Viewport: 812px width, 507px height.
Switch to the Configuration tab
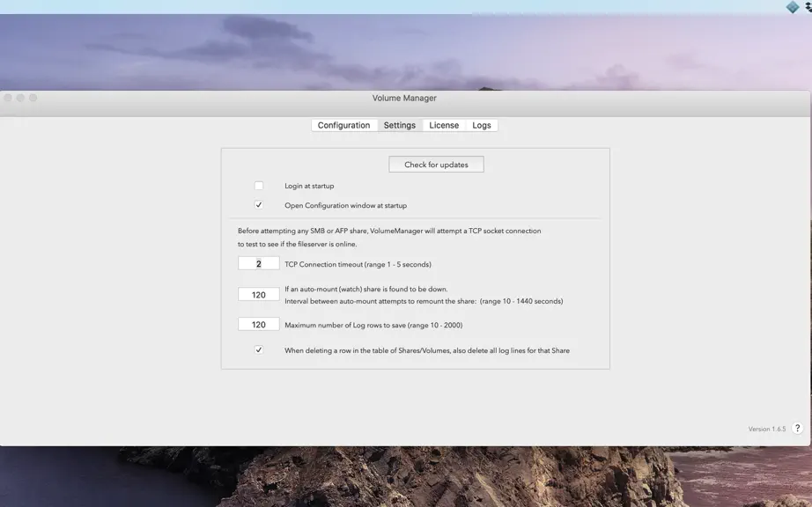pos(343,125)
